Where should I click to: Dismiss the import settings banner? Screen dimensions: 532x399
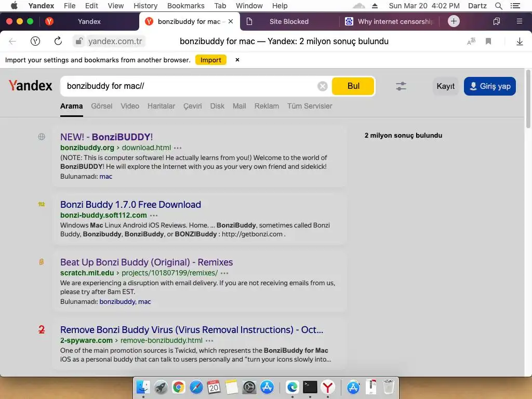pos(237,60)
